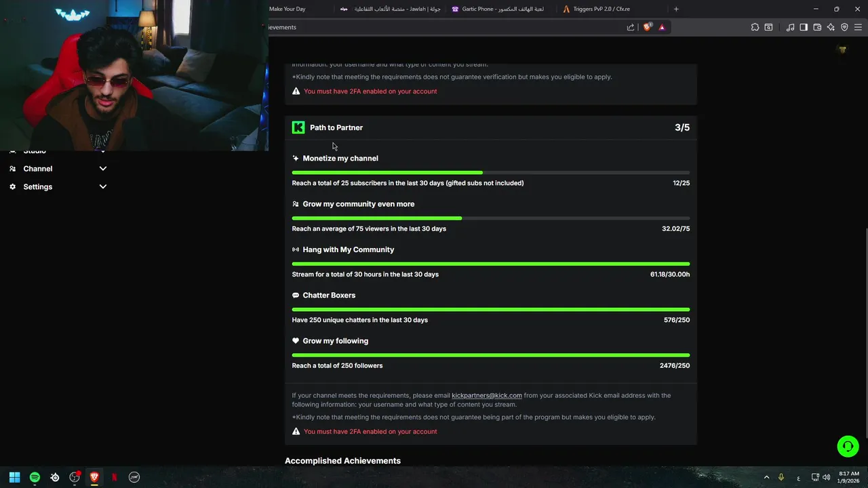Switch to the Triggers PvP 2.0 tab
Viewport: 868px width, 488px height.
pyautogui.click(x=595, y=9)
